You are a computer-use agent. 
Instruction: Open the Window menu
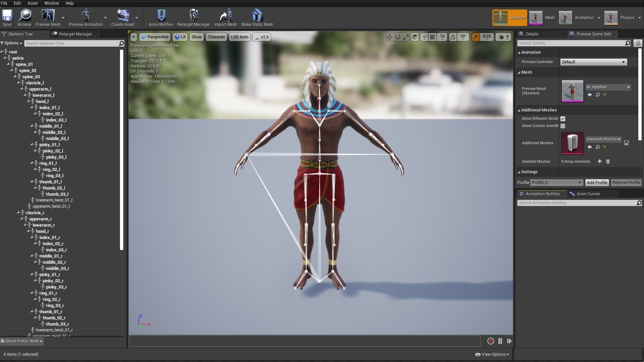(x=52, y=3)
